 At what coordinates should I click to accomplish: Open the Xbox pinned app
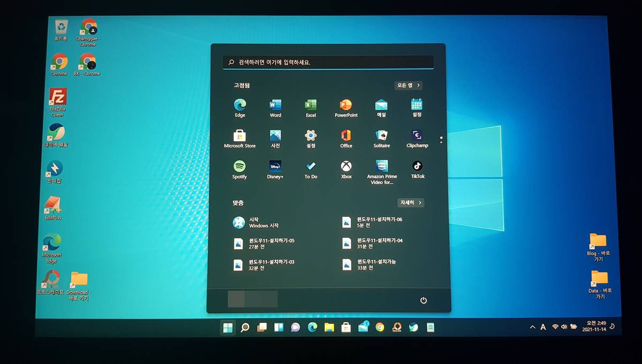[x=346, y=169]
